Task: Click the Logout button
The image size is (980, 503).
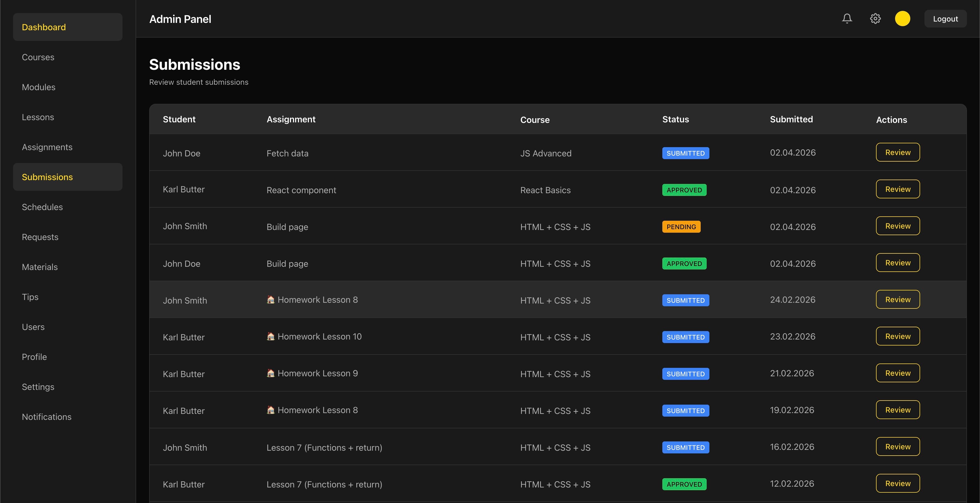Action: (x=945, y=18)
